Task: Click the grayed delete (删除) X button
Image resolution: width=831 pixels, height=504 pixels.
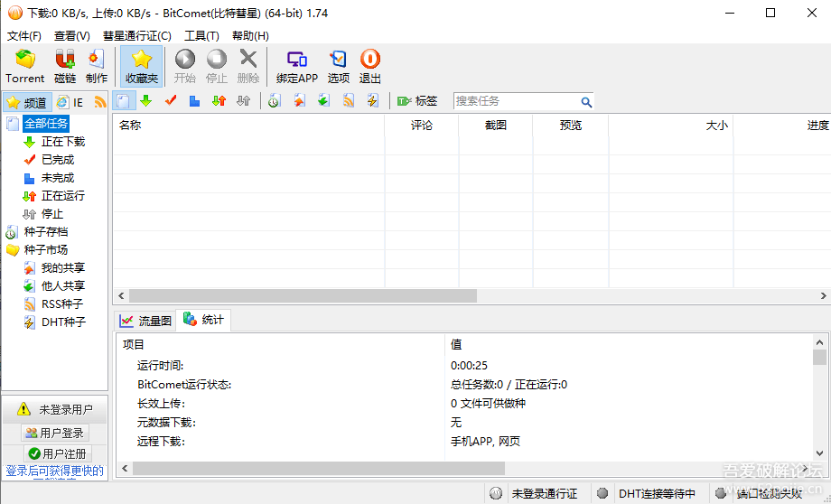Action: [248, 66]
